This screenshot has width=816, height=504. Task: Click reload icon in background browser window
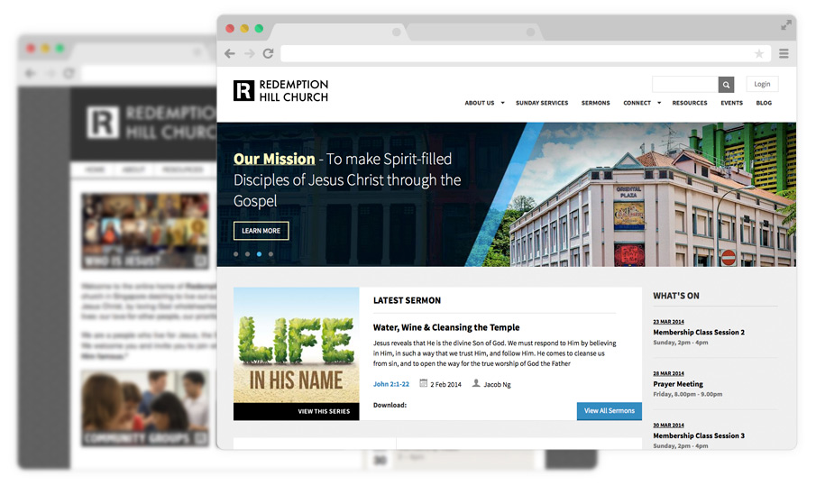(69, 73)
